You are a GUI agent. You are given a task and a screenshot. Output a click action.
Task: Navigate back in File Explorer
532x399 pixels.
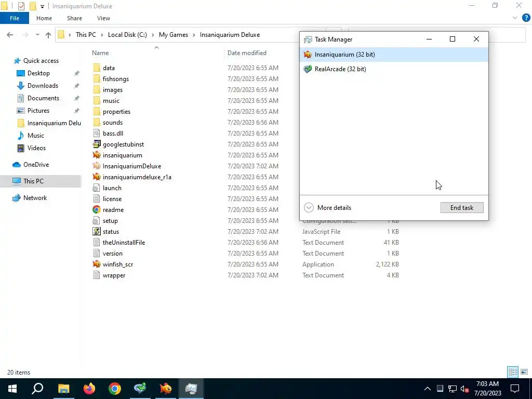tap(10, 35)
